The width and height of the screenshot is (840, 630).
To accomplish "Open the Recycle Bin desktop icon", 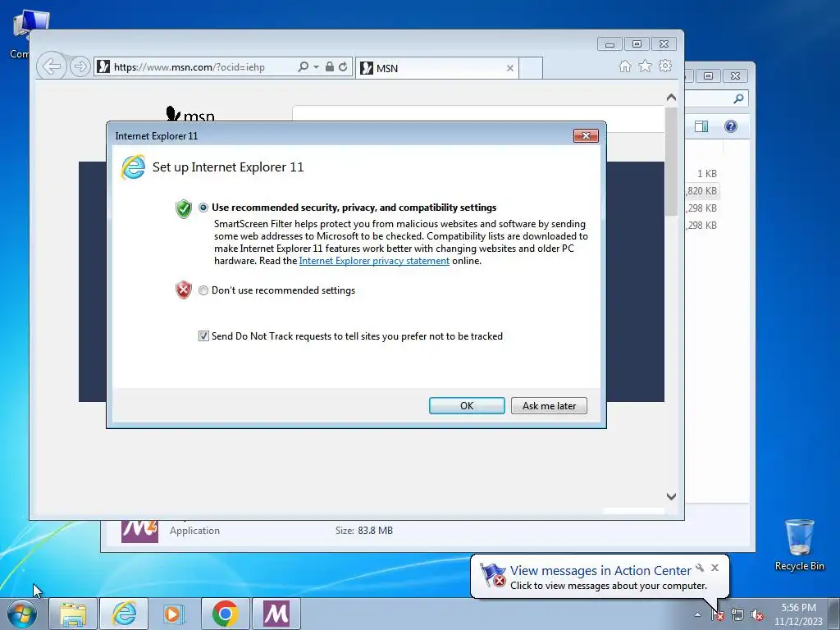I will (x=799, y=545).
